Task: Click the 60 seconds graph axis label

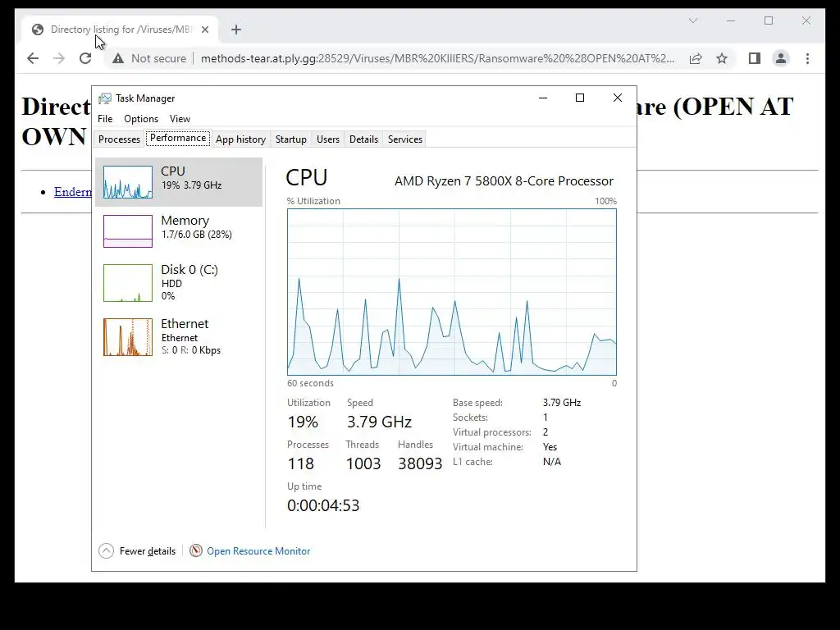Action: (x=310, y=384)
